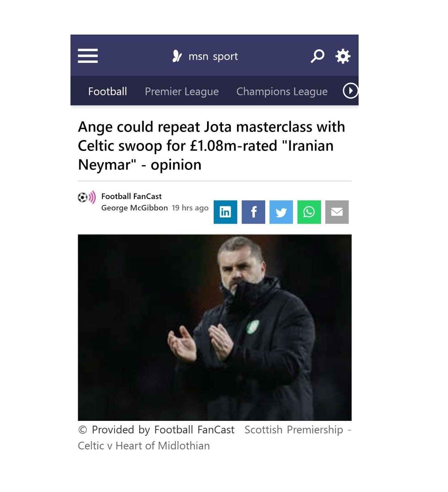Switch to Premier League tab
This screenshot has width=448, height=492.
[x=182, y=91]
